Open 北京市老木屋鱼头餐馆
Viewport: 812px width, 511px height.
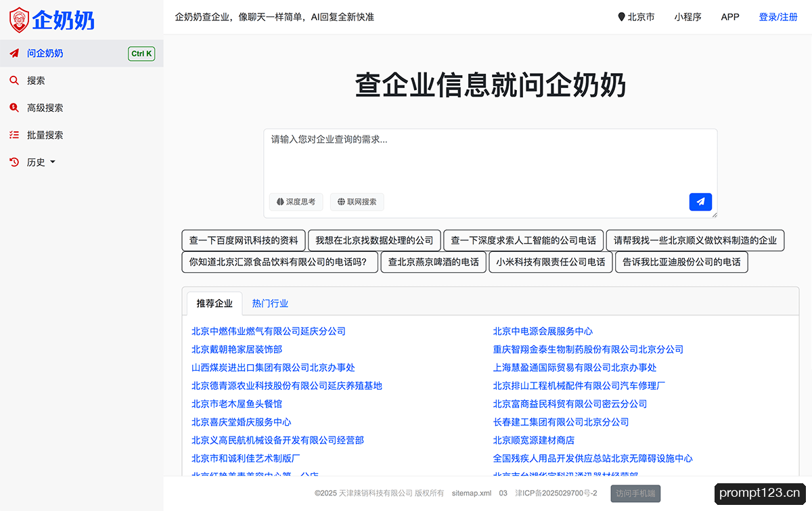point(237,404)
